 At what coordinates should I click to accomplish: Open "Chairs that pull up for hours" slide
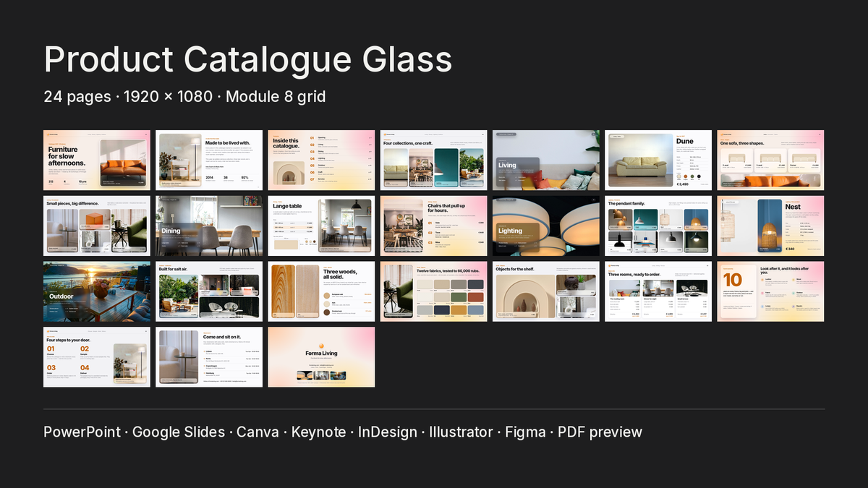click(434, 226)
